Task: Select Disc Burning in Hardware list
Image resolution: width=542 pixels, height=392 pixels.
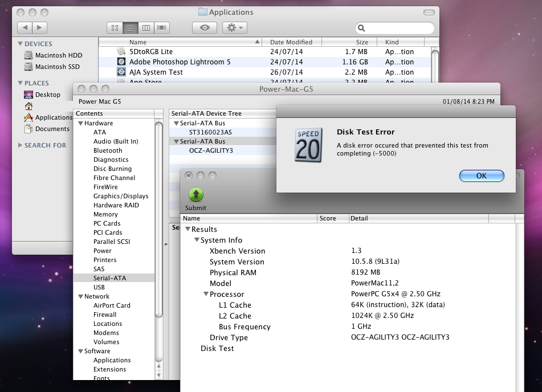Action: click(x=112, y=169)
